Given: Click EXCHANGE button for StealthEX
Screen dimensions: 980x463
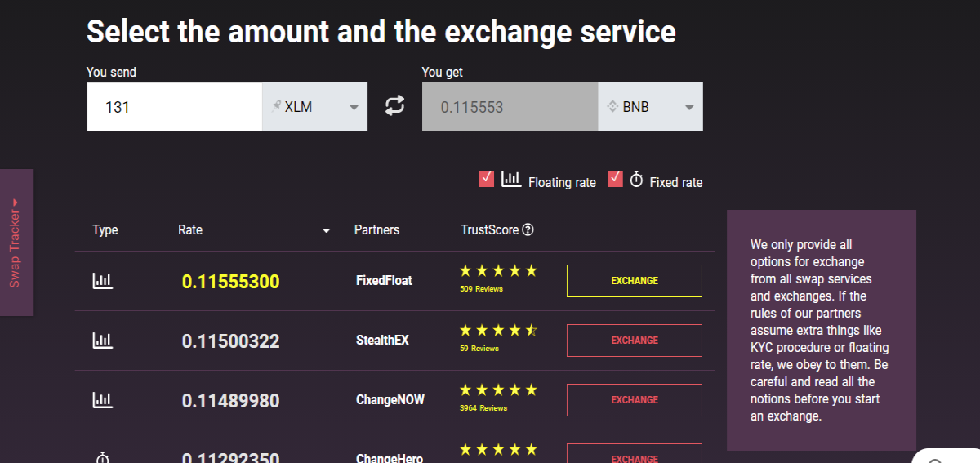Looking at the screenshot, I should click(635, 341).
